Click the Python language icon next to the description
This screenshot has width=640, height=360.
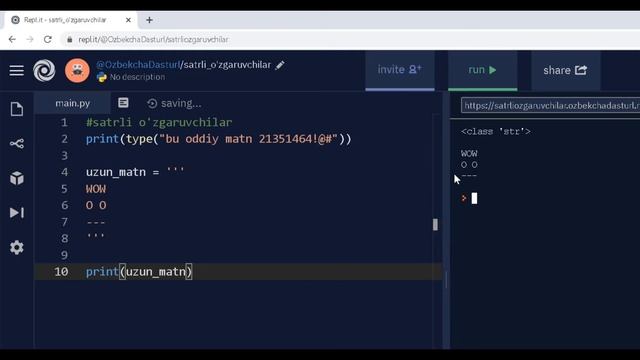coord(102,77)
